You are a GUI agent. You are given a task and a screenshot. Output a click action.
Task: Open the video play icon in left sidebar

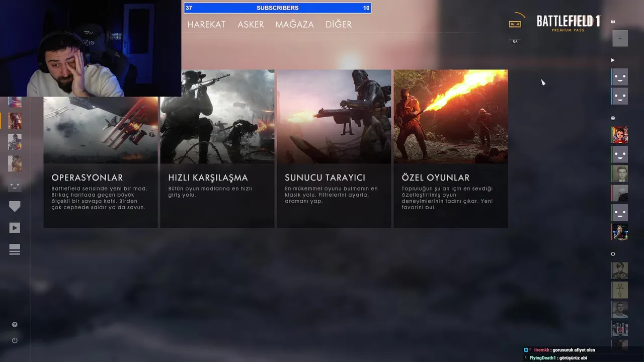15,228
